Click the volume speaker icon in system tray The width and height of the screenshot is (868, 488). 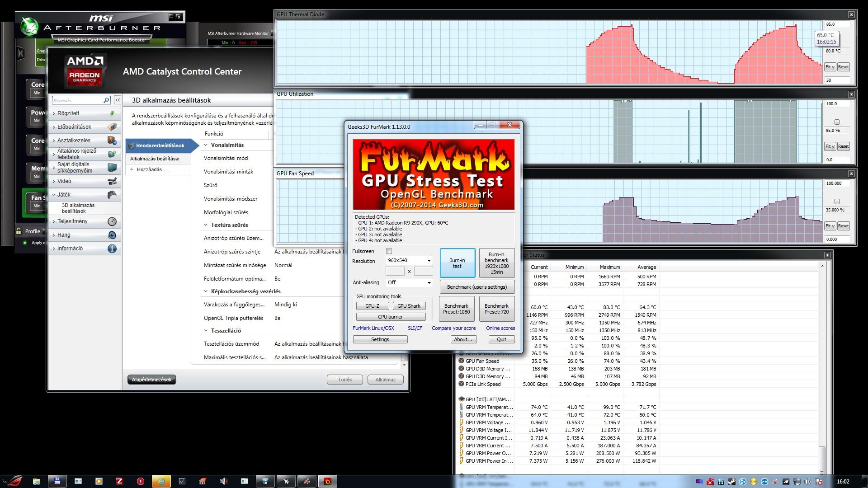pos(808,482)
